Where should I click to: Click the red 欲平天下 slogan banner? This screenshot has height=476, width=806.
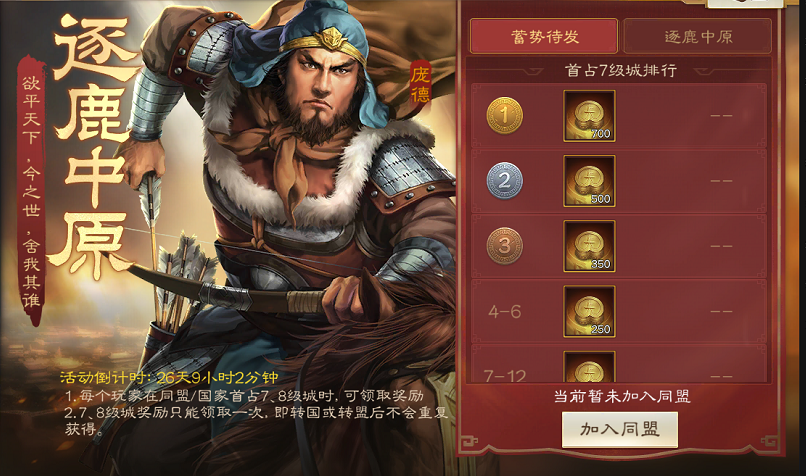pos(31,190)
